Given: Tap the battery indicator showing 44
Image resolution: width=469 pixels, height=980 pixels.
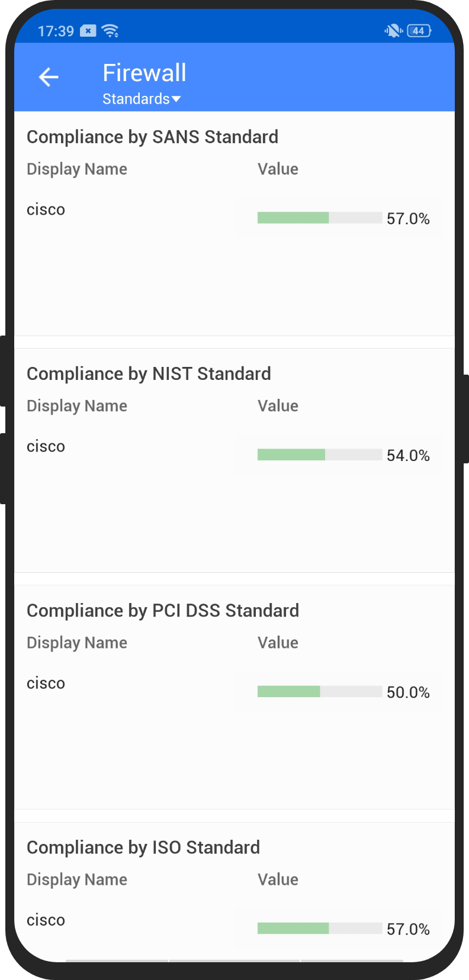Looking at the screenshot, I should click(x=418, y=30).
